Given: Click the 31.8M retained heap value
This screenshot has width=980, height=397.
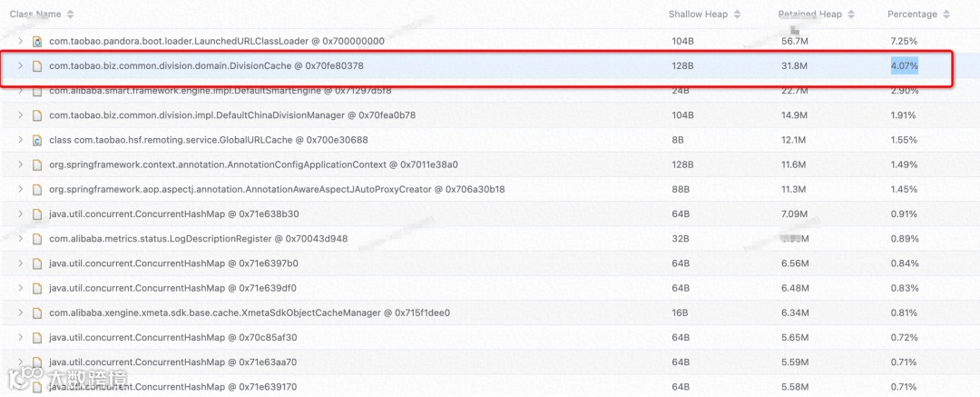Looking at the screenshot, I should [x=794, y=65].
